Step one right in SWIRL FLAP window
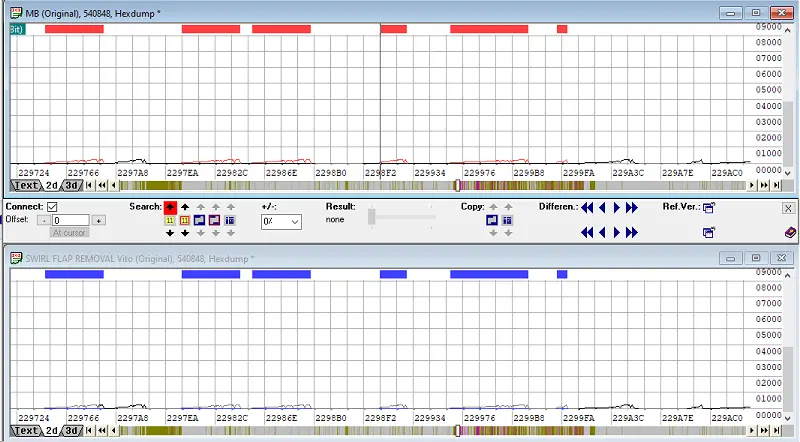 click(752, 431)
